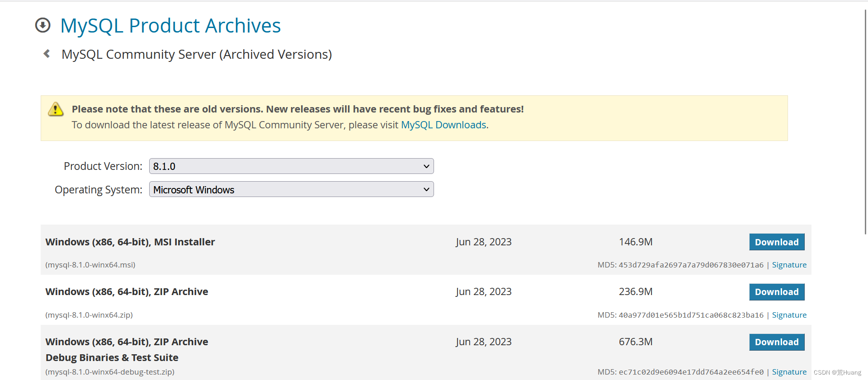Open the MySQL Downloads link in the notice

(x=443, y=125)
